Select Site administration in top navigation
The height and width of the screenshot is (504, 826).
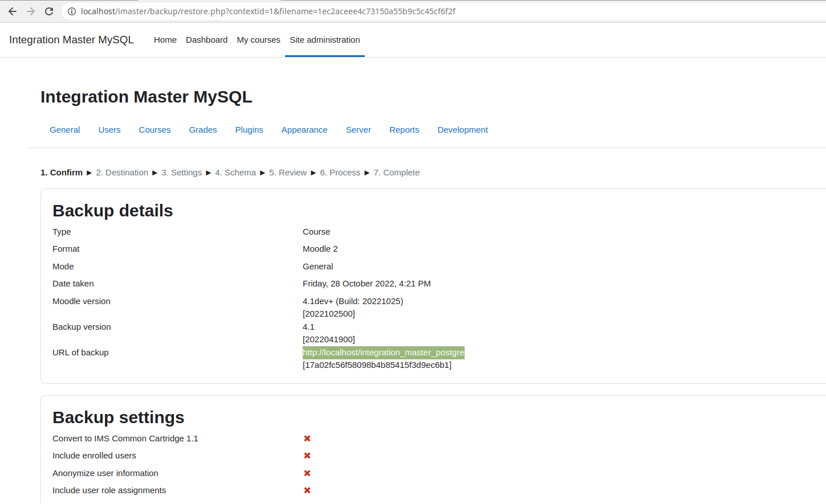click(x=325, y=40)
